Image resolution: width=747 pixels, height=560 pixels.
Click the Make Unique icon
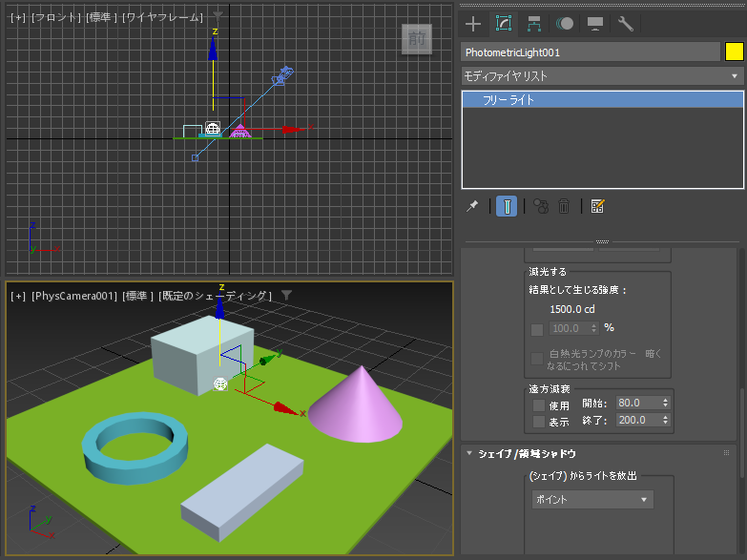[x=541, y=206]
